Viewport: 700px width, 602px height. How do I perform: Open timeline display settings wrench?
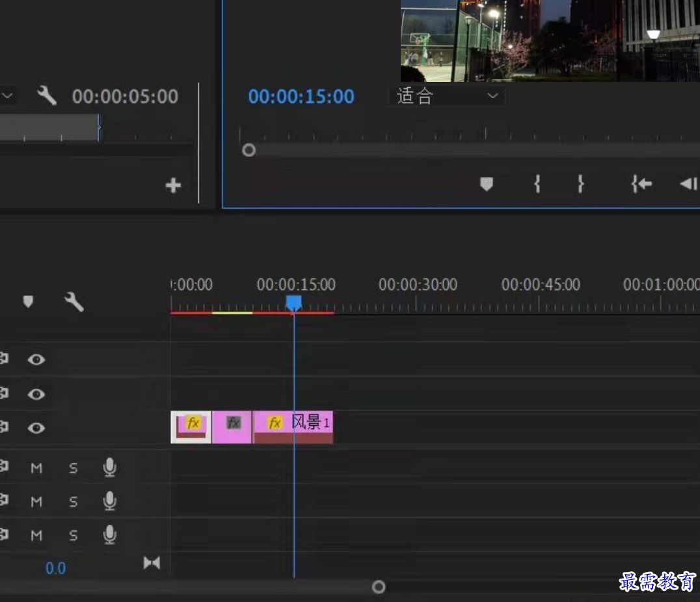[x=74, y=302]
